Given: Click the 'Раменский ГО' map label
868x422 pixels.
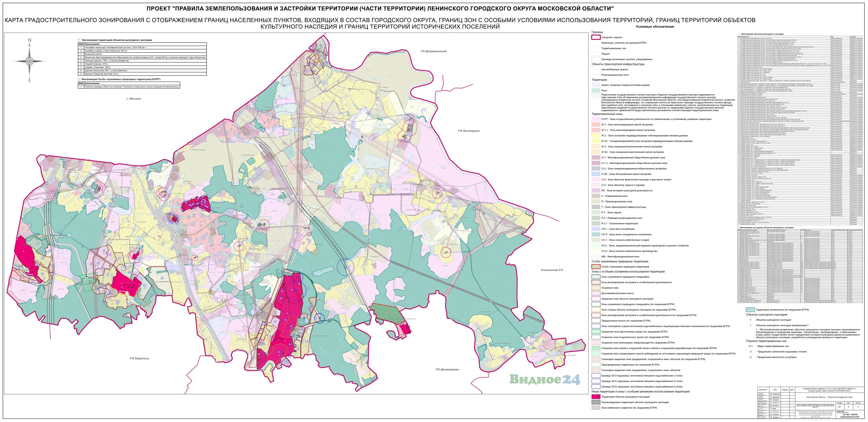Looking at the screenshot, I should [552, 270].
